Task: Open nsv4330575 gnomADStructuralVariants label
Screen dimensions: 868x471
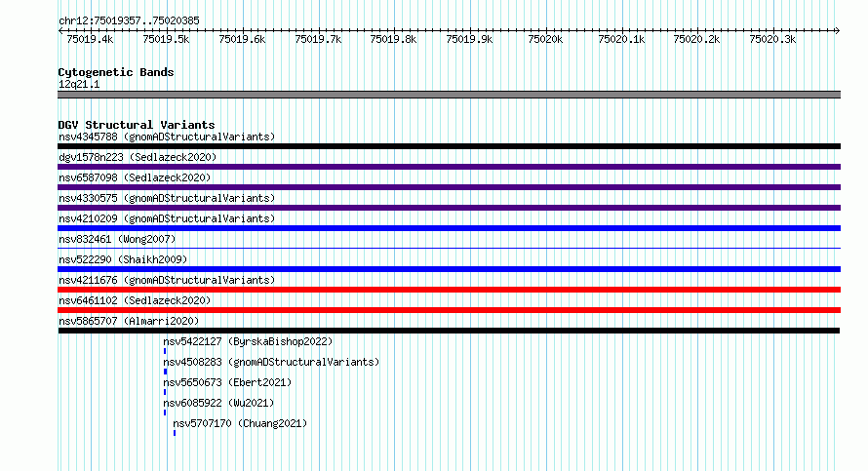Action: [x=167, y=198]
